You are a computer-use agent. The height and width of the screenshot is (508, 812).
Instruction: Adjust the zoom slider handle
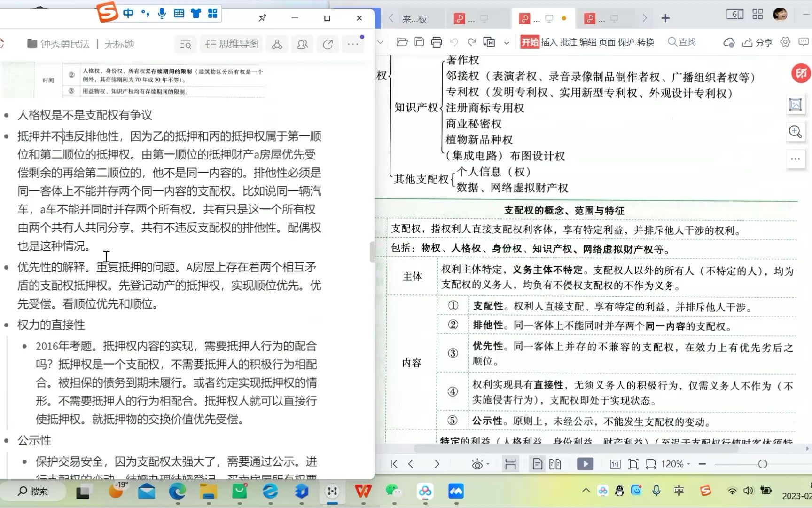pos(763,464)
